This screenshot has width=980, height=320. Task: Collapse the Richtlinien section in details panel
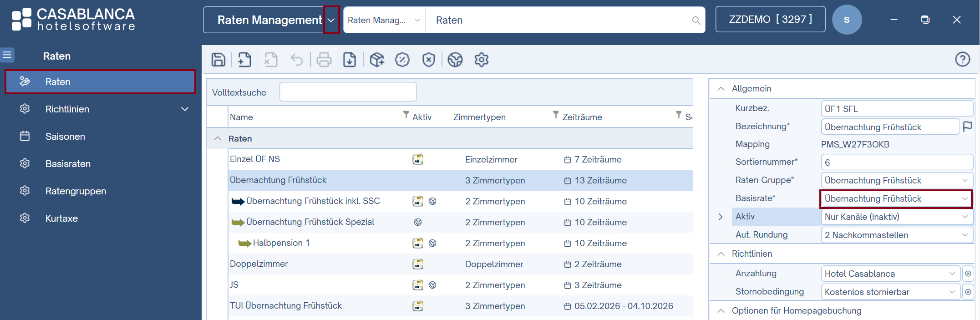point(721,254)
